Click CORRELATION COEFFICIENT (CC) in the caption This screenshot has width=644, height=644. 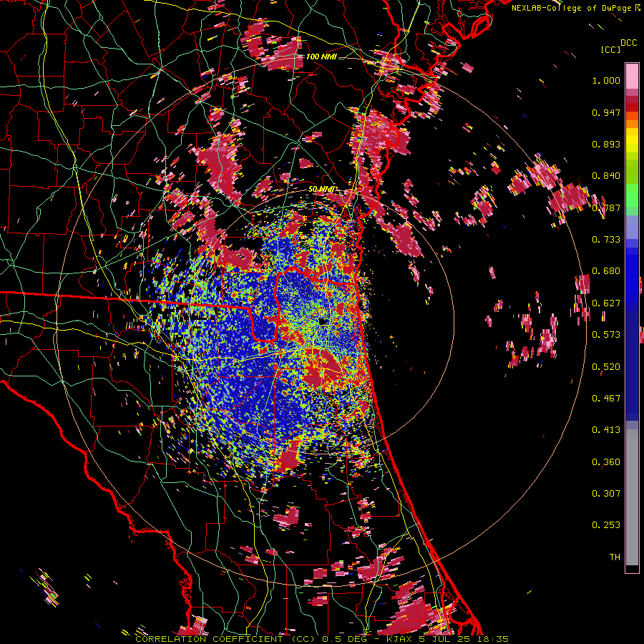225,639
